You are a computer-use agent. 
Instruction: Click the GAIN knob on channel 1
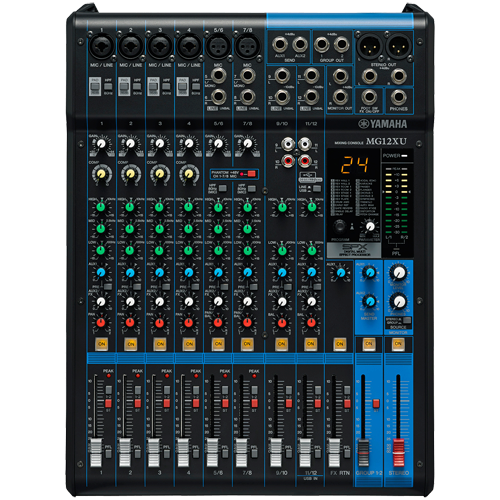[101, 144]
